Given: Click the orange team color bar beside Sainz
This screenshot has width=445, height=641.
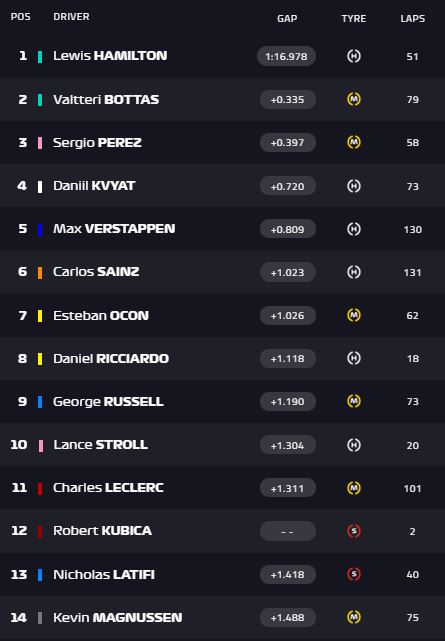Looking at the screenshot, I should (40, 273).
